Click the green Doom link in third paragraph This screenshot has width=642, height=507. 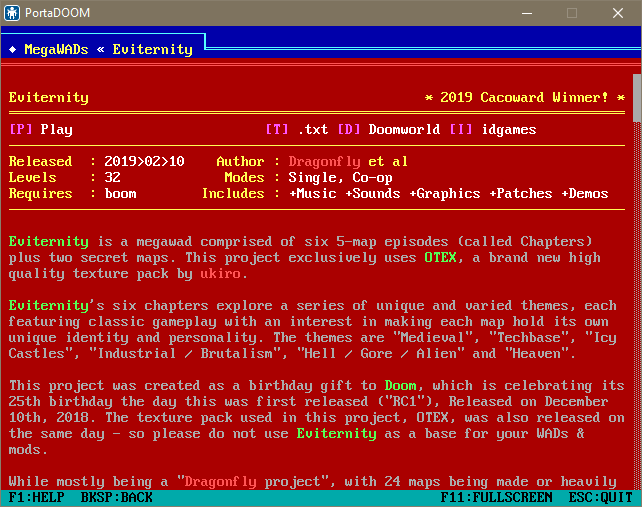(x=400, y=385)
